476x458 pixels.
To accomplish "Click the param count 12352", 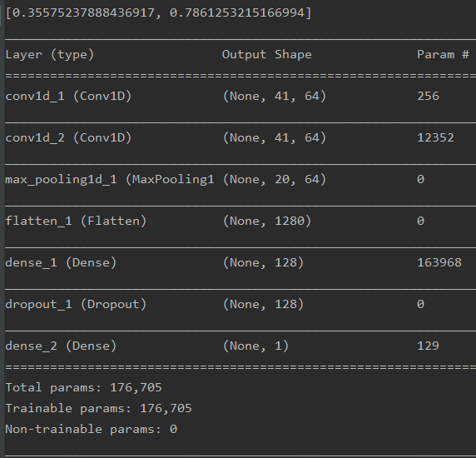I will 435,138.
